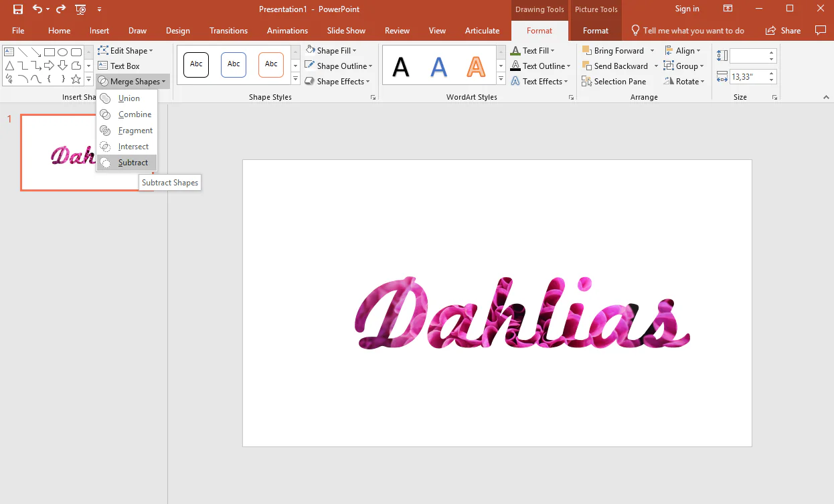Select the rounded rectangle shape

pos(76,52)
